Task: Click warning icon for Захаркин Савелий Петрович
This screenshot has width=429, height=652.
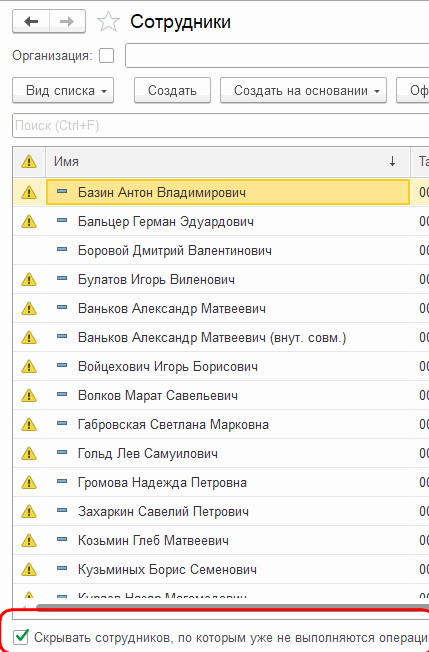Action: [29, 511]
